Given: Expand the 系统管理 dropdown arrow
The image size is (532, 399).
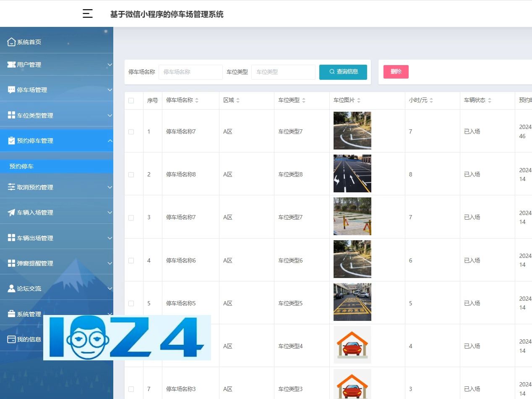Looking at the screenshot, I should point(110,314).
